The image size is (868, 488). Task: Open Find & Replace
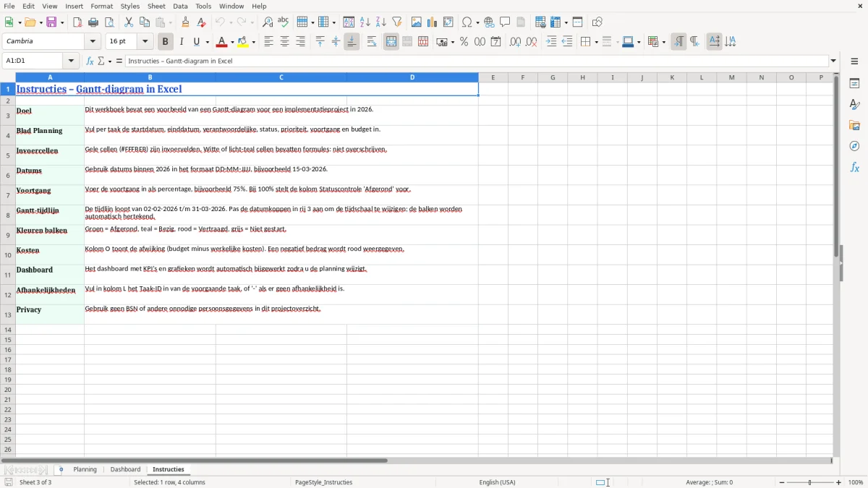click(267, 22)
